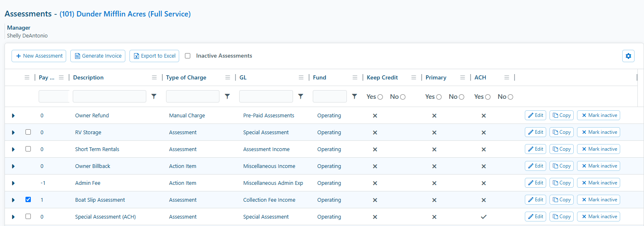Check the RV Storage row checkbox

(x=28, y=132)
